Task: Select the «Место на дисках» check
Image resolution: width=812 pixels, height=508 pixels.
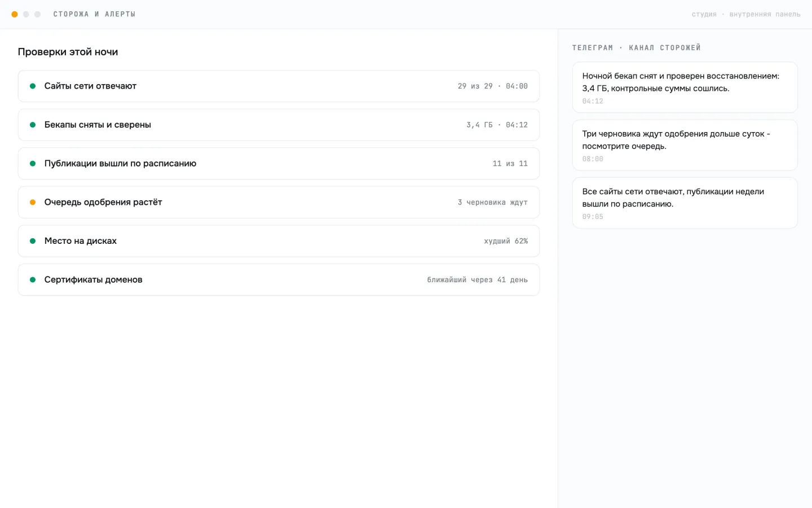Action: (x=279, y=241)
